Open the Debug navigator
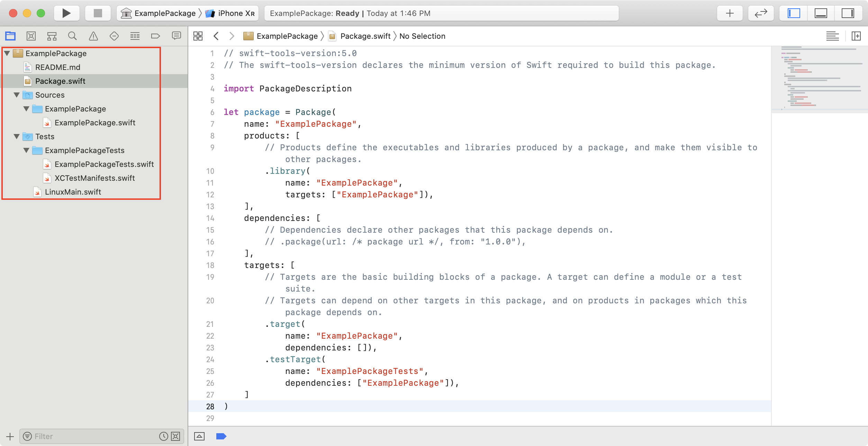Viewport: 868px width, 446px height. [x=135, y=36]
